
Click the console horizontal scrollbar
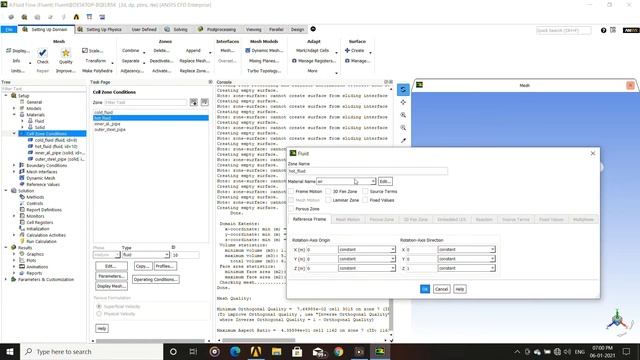point(258,340)
